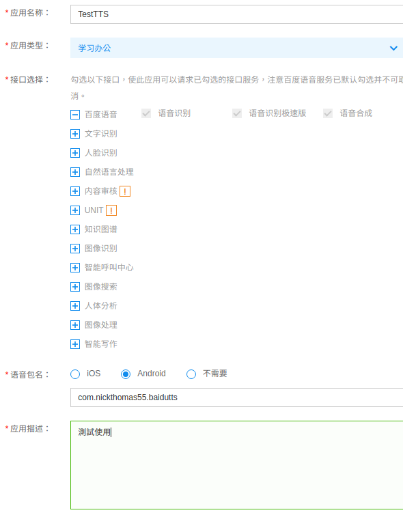403x532 pixels.
Task: Expand the 图像搜索 plus icon
Action: [x=75, y=287]
